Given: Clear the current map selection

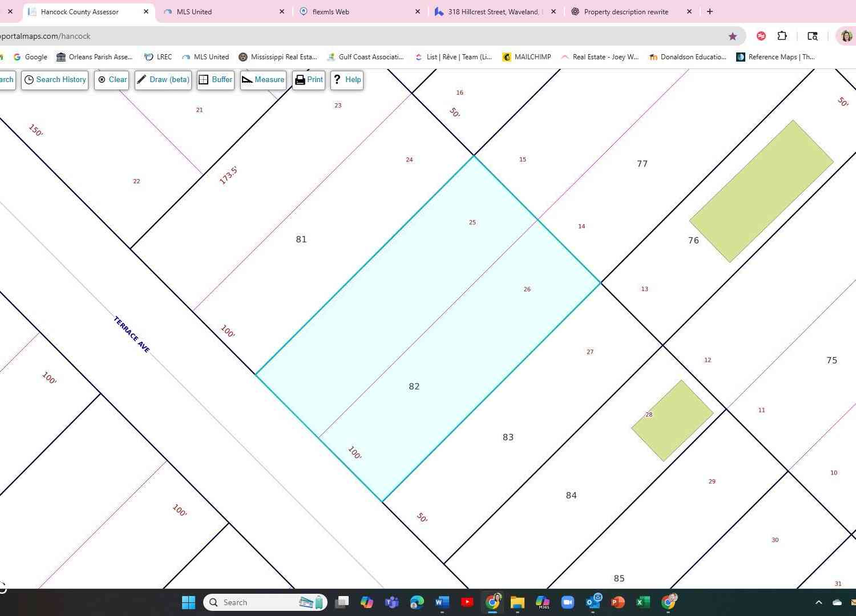Looking at the screenshot, I should click(x=112, y=80).
